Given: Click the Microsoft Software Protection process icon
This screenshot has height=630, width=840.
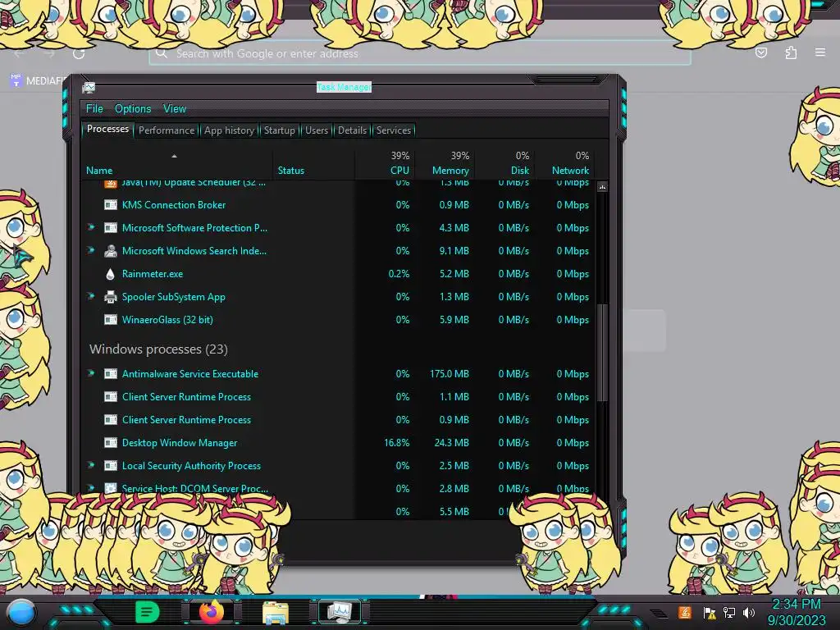Looking at the screenshot, I should (x=111, y=228).
